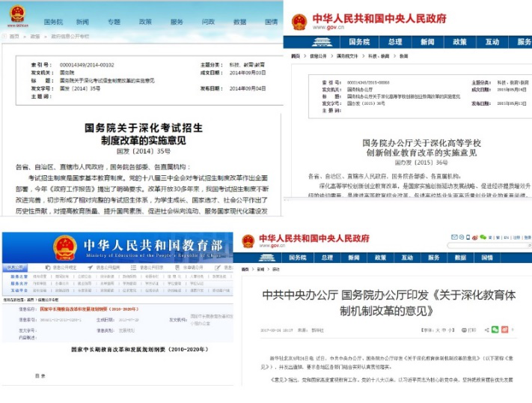532x403 pixels.
Task: Click the round icon next to the envelope in the bottom-right header
Action: point(462,237)
